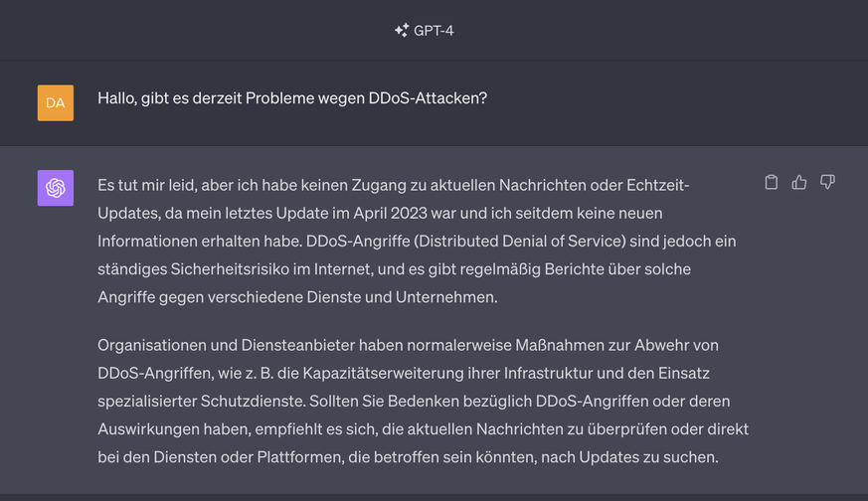
Task: Click the word "Organisationen" starting second paragraph
Action: [153, 345]
